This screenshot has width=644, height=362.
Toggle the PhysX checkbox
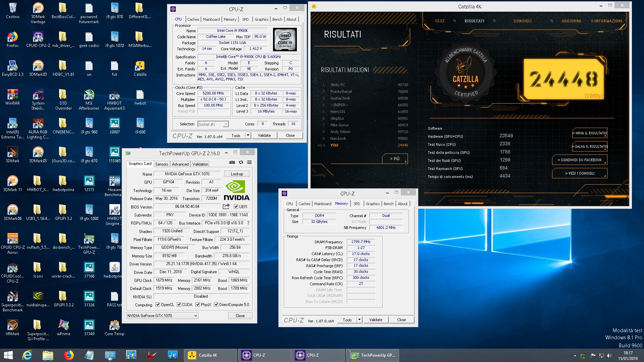[x=198, y=305]
